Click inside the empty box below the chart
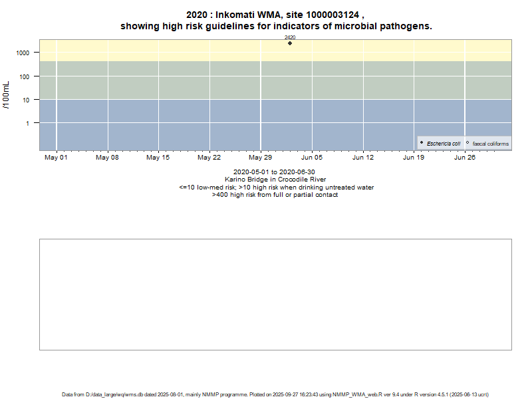 pyautogui.click(x=275, y=294)
